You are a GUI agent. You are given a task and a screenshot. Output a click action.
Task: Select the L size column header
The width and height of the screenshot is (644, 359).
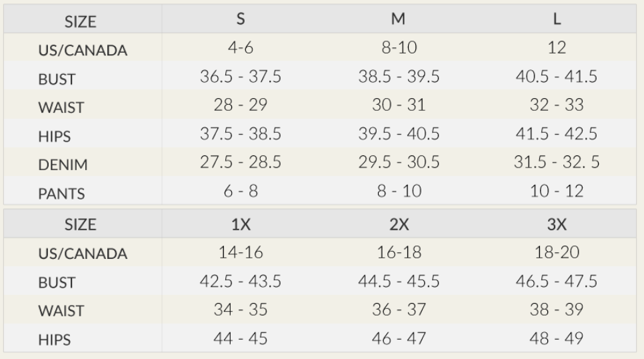(557, 19)
